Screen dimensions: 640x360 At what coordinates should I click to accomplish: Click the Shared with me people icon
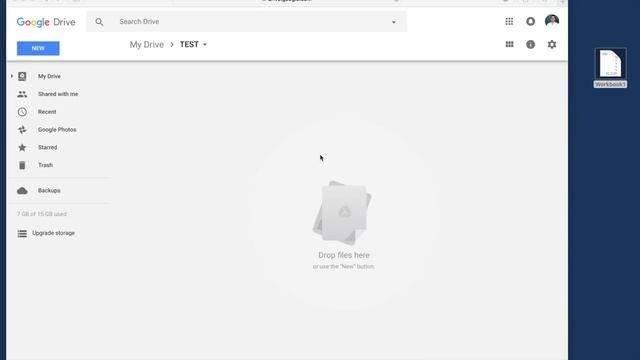pos(22,94)
